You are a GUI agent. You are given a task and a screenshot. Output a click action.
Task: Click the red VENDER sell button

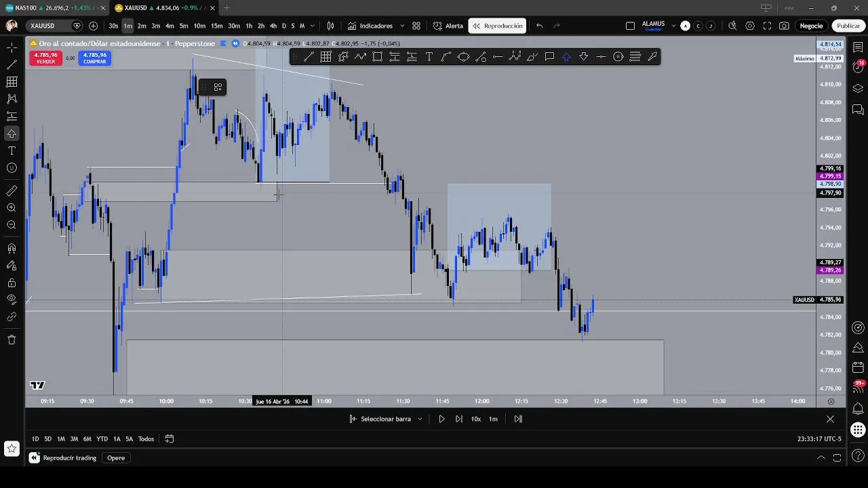pyautogui.click(x=45, y=58)
